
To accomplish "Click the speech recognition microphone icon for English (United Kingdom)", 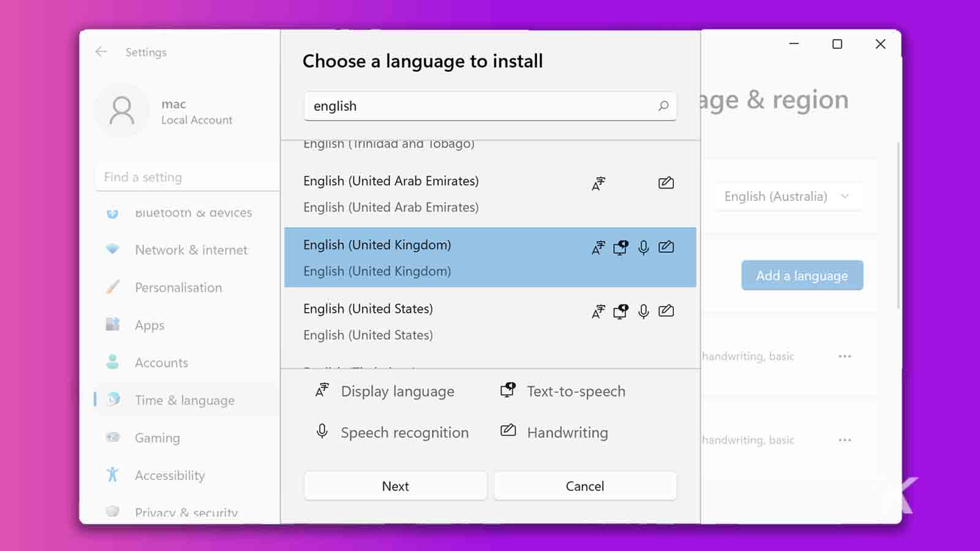I will click(x=643, y=247).
